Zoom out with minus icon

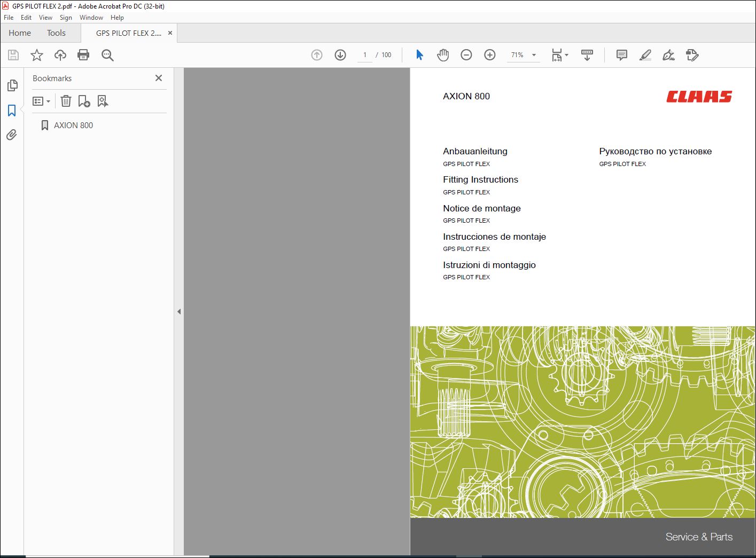466,55
